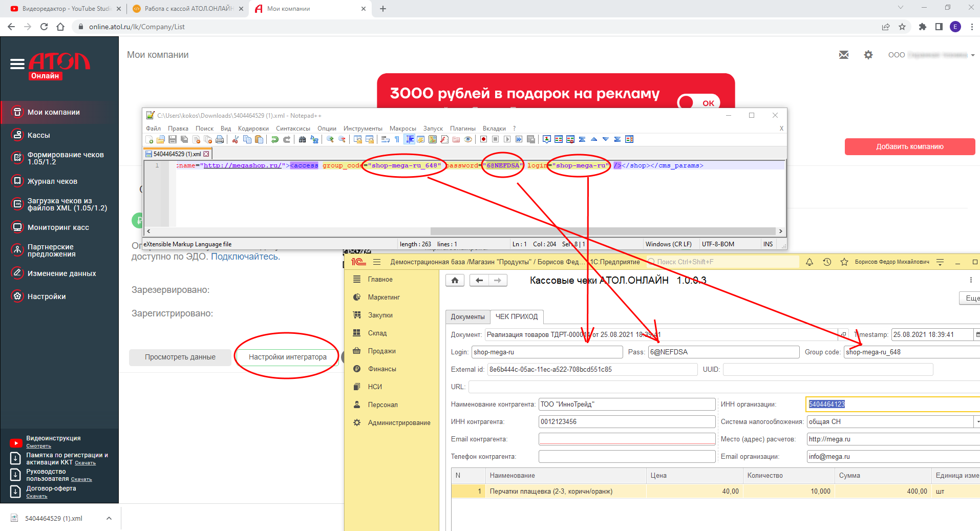Screen dimensions: 980x531
Task: Click the Добавить компанию button
Action: (910, 146)
